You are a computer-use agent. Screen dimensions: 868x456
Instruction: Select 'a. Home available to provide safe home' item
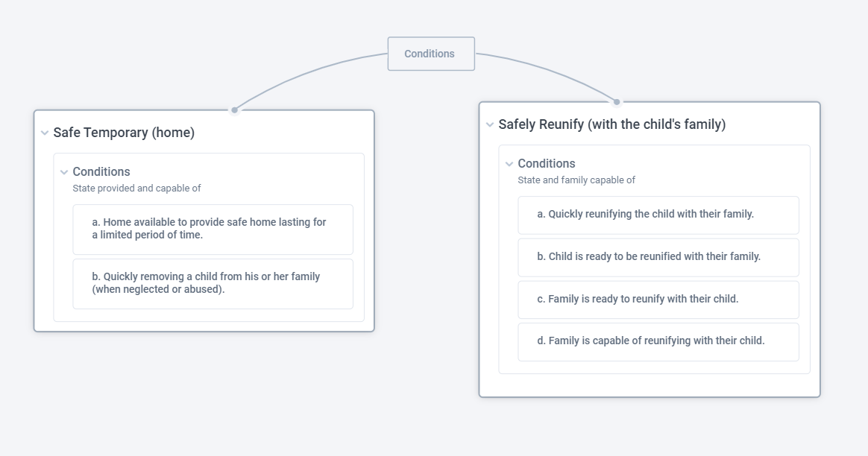pos(213,229)
